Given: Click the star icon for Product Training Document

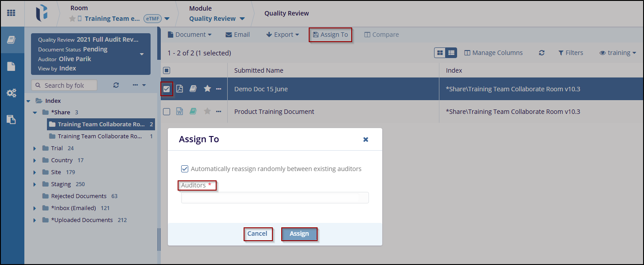Looking at the screenshot, I should coord(207,112).
